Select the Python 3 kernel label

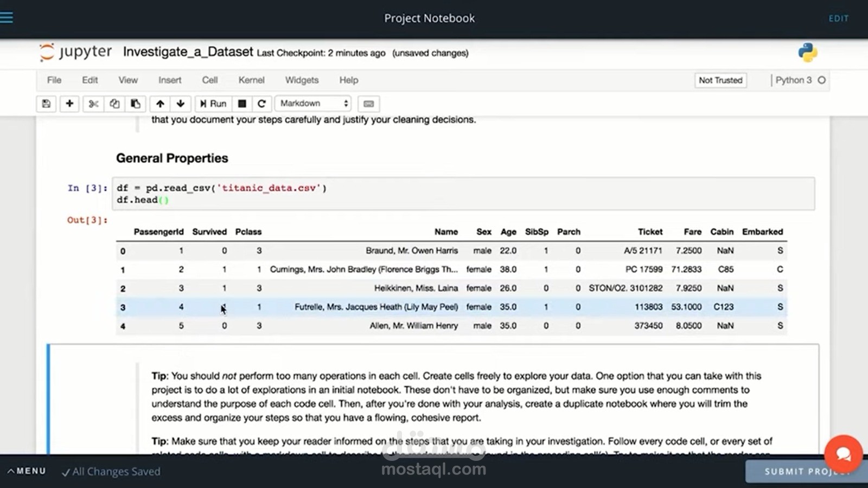(794, 80)
